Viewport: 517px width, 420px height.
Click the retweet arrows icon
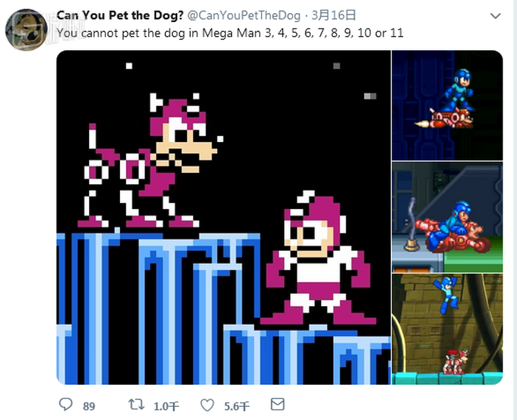pyautogui.click(x=136, y=404)
